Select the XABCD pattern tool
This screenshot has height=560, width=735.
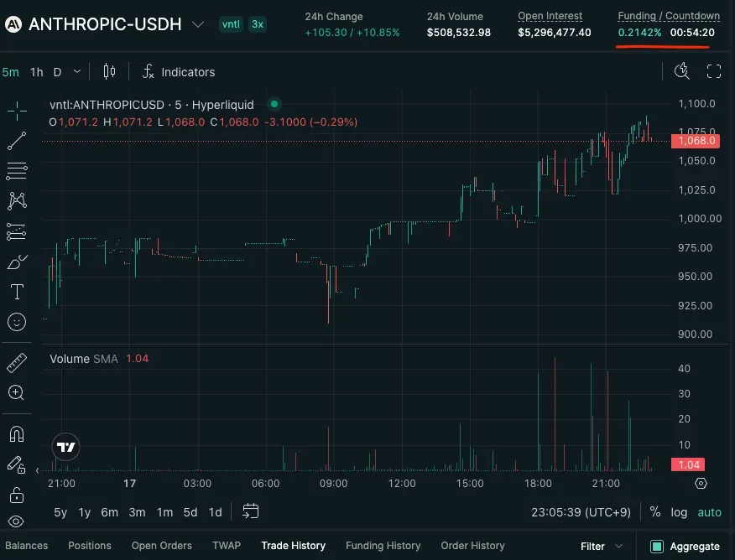pyautogui.click(x=17, y=201)
